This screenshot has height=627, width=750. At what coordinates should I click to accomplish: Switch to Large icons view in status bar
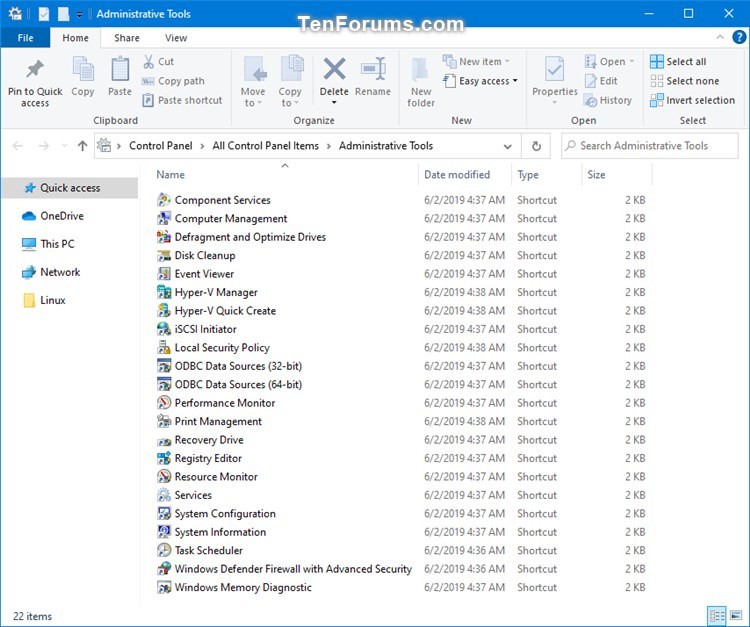pos(736,616)
